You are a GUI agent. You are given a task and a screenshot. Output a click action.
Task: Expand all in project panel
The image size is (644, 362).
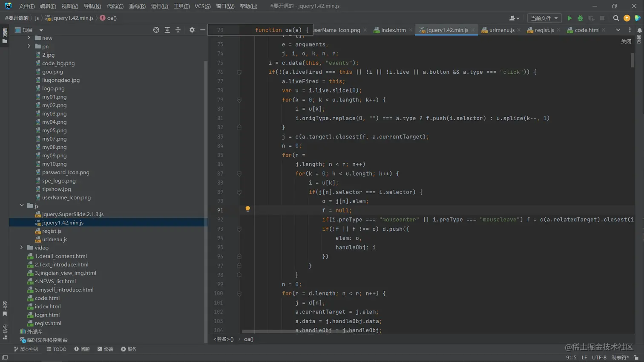click(167, 30)
